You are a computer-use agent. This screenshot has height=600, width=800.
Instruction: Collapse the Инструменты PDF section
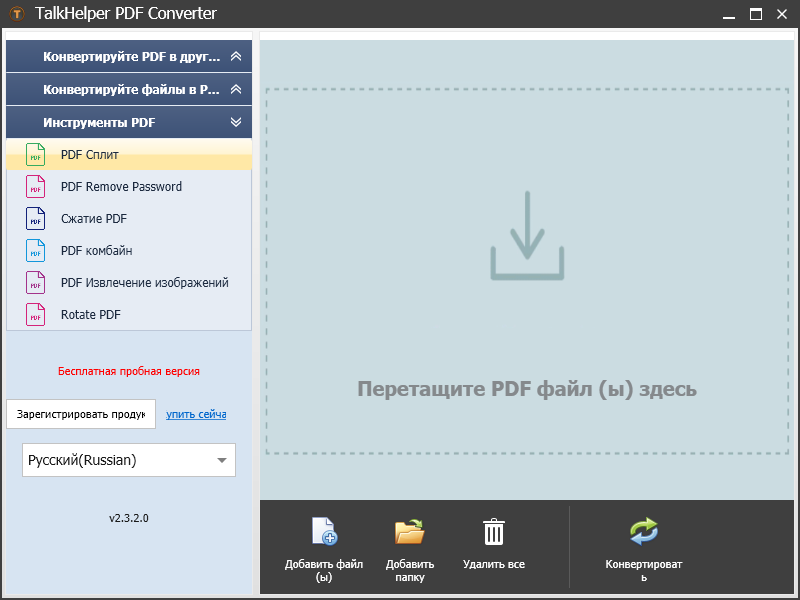point(128,122)
